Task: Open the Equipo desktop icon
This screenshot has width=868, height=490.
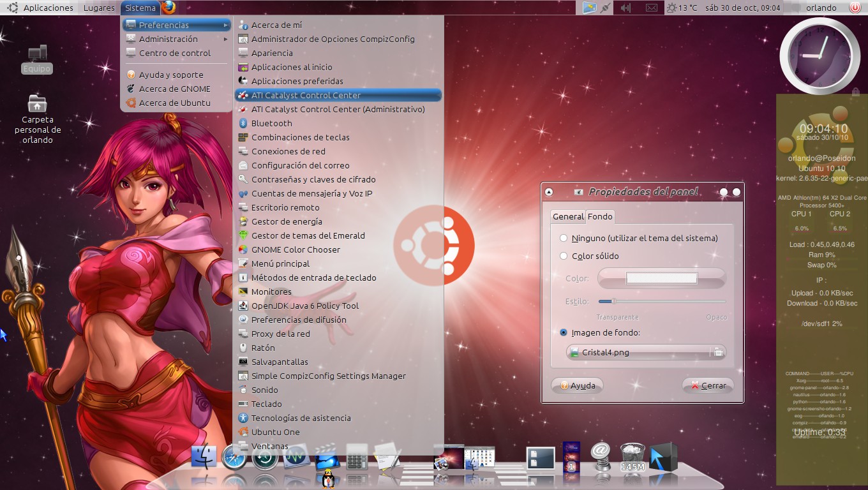Action: [36, 59]
